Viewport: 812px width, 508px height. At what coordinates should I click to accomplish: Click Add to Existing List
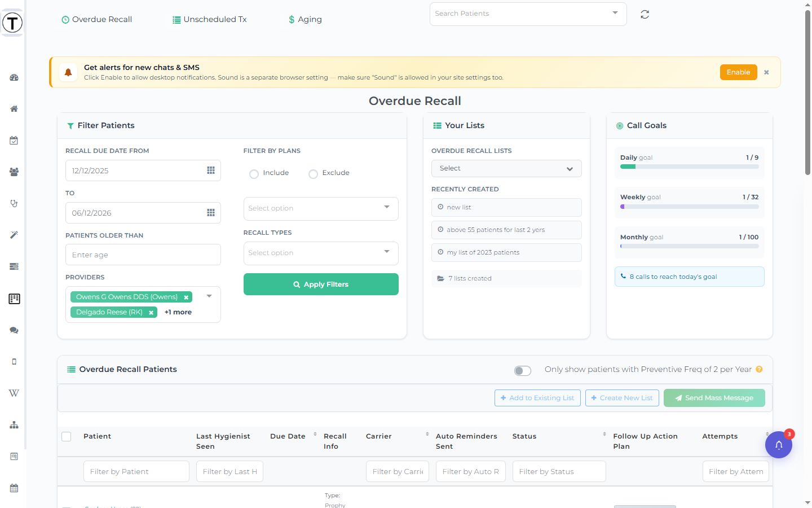(x=537, y=398)
